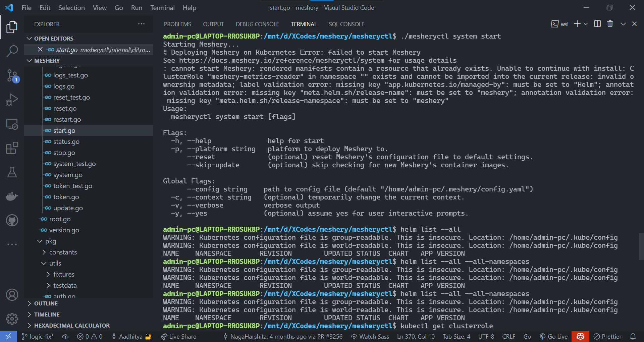
Task: Open the Extensions view
Action: pyautogui.click(x=12, y=148)
